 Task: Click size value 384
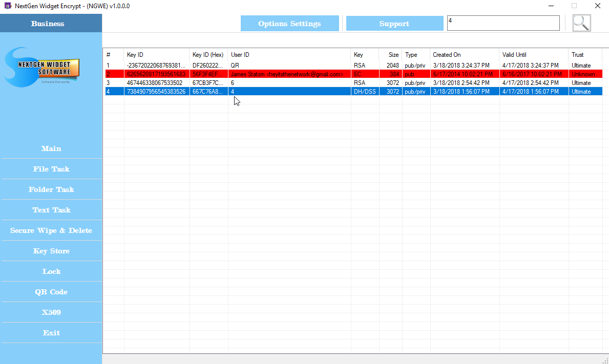[x=394, y=74]
